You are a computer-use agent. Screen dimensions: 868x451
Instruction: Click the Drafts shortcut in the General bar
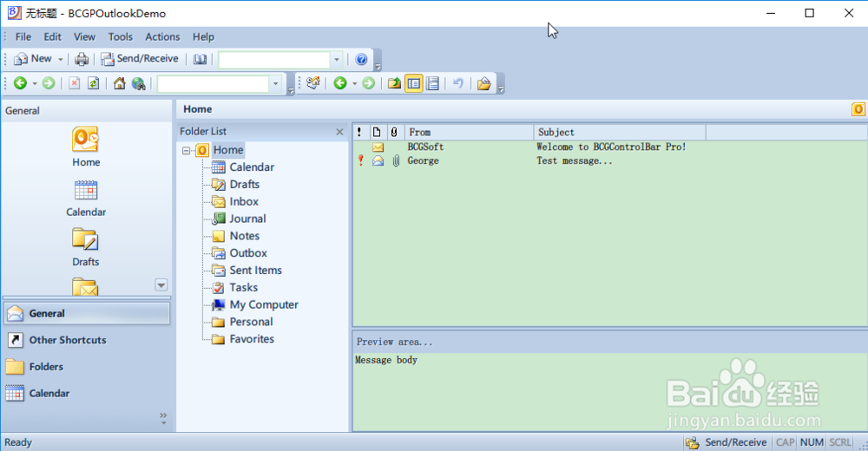point(86,247)
